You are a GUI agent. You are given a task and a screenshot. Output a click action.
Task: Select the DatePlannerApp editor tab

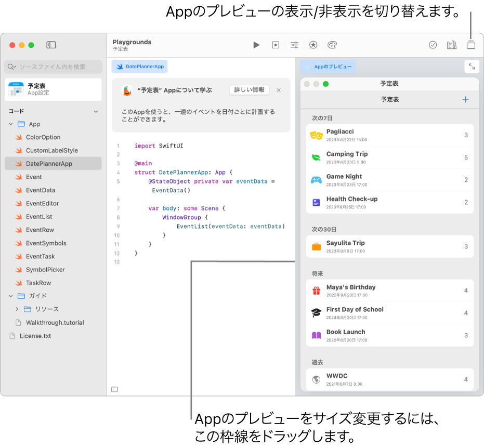[x=139, y=67]
